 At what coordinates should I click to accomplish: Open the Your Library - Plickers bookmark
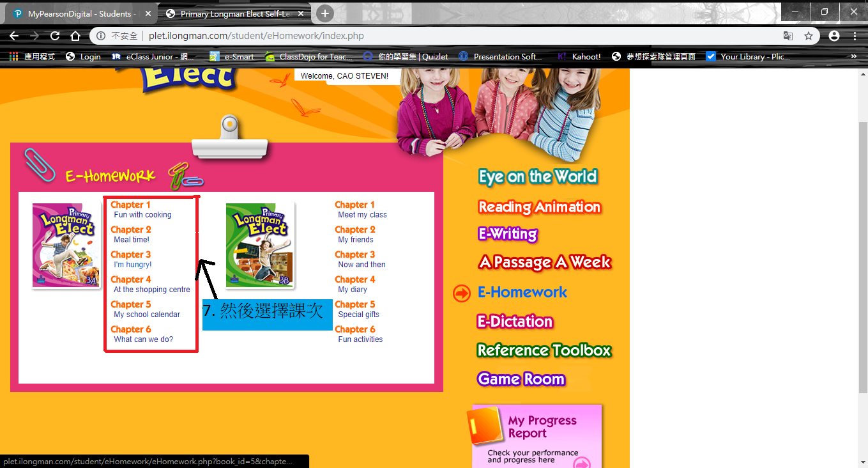748,56
